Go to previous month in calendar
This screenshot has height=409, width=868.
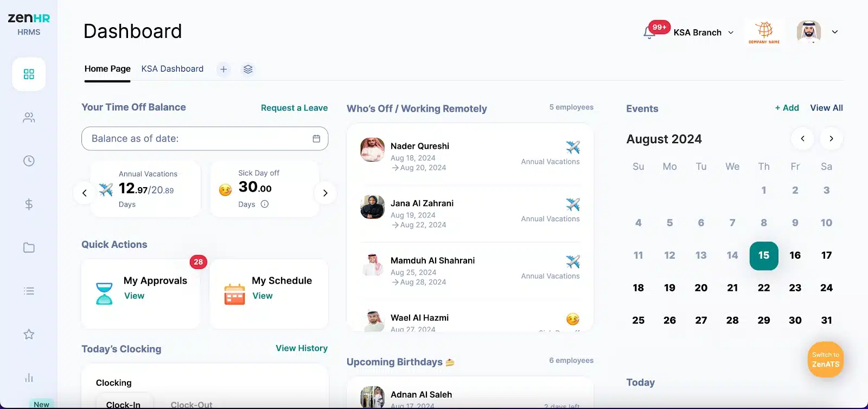click(x=802, y=139)
